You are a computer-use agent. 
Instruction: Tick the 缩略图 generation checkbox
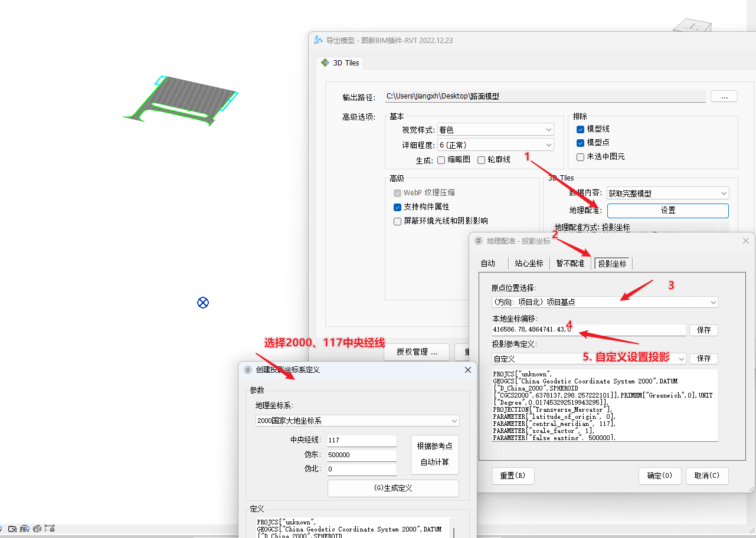click(x=441, y=160)
